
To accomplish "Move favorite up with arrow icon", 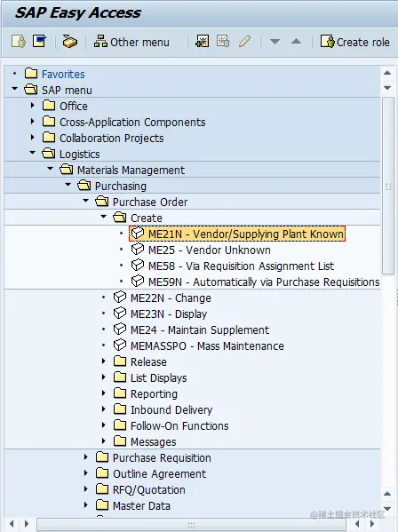I will (296, 42).
